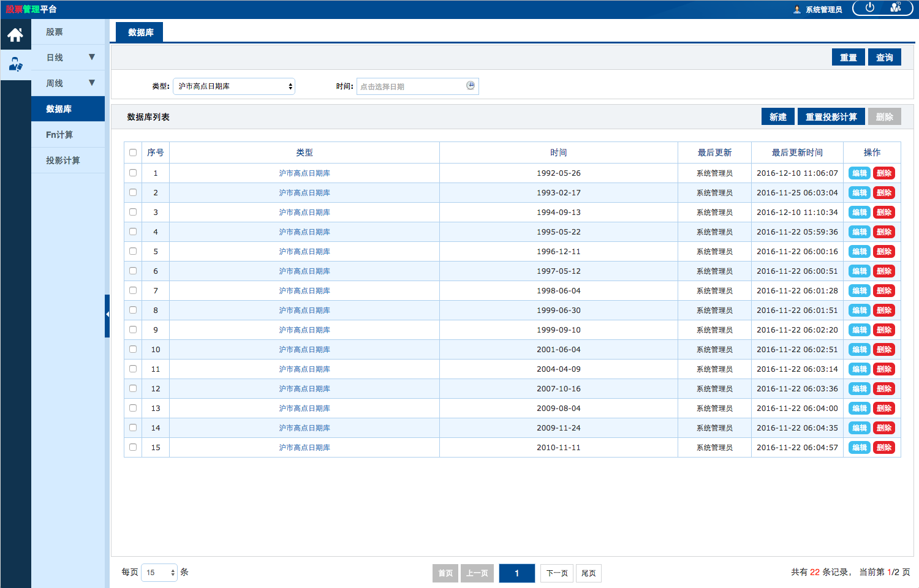Click the user profile icon at top right
Image resolution: width=919 pixels, height=588 pixels.
(x=896, y=8)
